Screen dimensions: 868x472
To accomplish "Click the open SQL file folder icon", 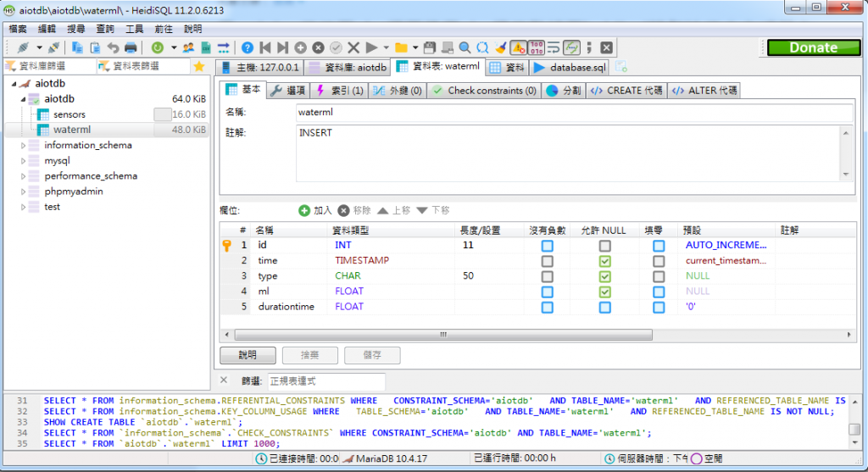I will click(x=401, y=47).
